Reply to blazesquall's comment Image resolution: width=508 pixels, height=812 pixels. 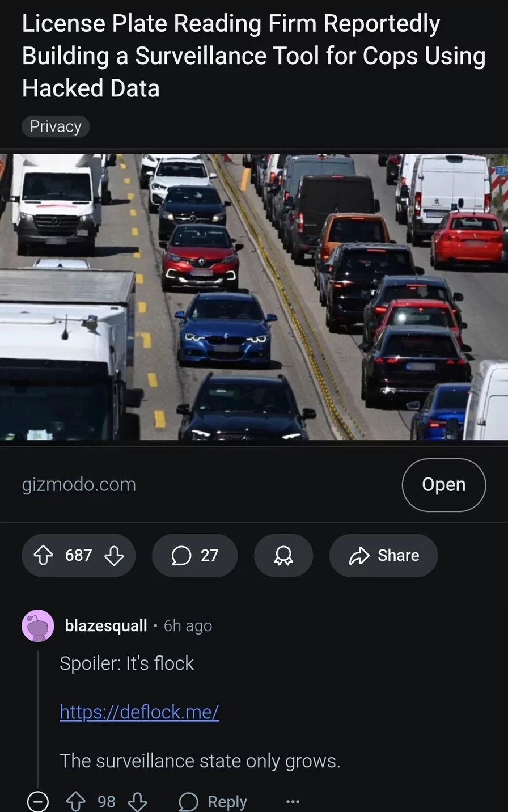click(x=213, y=802)
